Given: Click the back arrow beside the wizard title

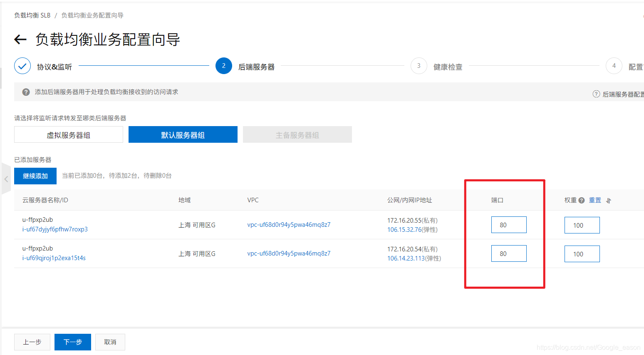Looking at the screenshot, I should (x=20, y=39).
